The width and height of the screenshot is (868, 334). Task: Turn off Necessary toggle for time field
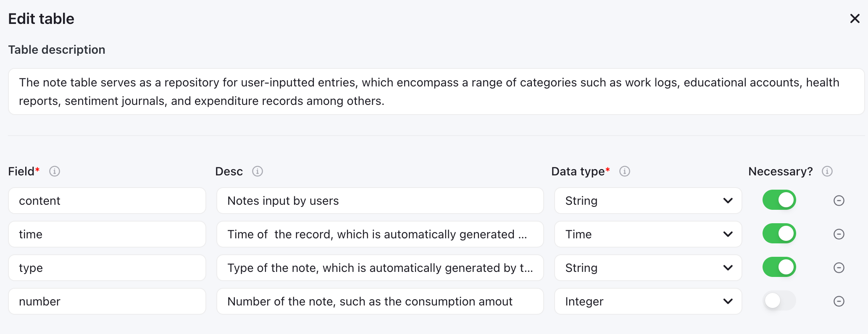pyautogui.click(x=779, y=234)
